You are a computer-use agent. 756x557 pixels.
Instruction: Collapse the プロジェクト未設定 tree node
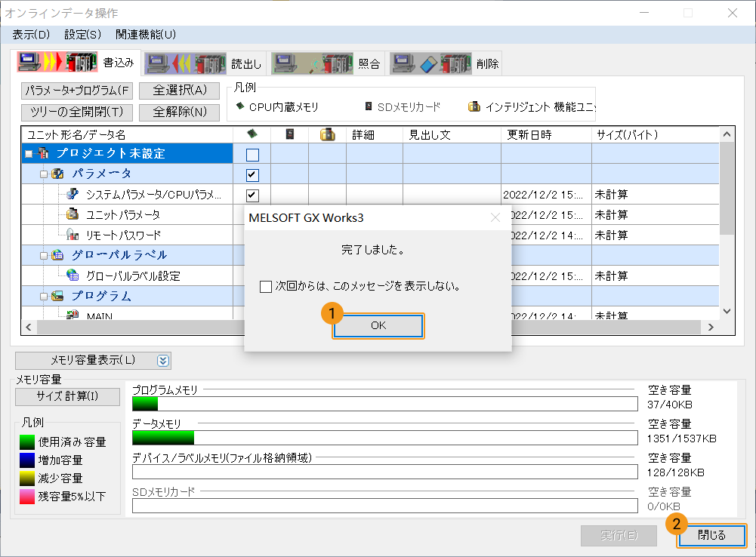click(29, 154)
